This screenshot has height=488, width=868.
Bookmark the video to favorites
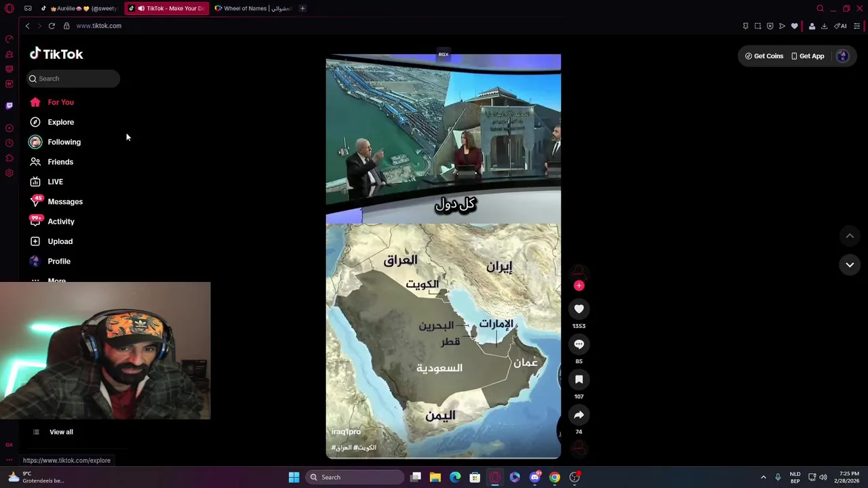tap(579, 380)
